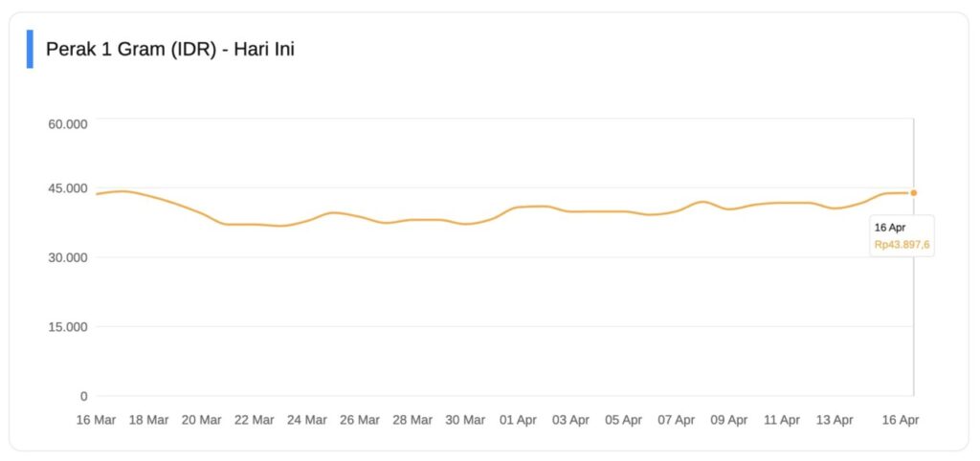980x461 pixels.
Task: Click the 09 Apr date label
Action: click(x=729, y=420)
